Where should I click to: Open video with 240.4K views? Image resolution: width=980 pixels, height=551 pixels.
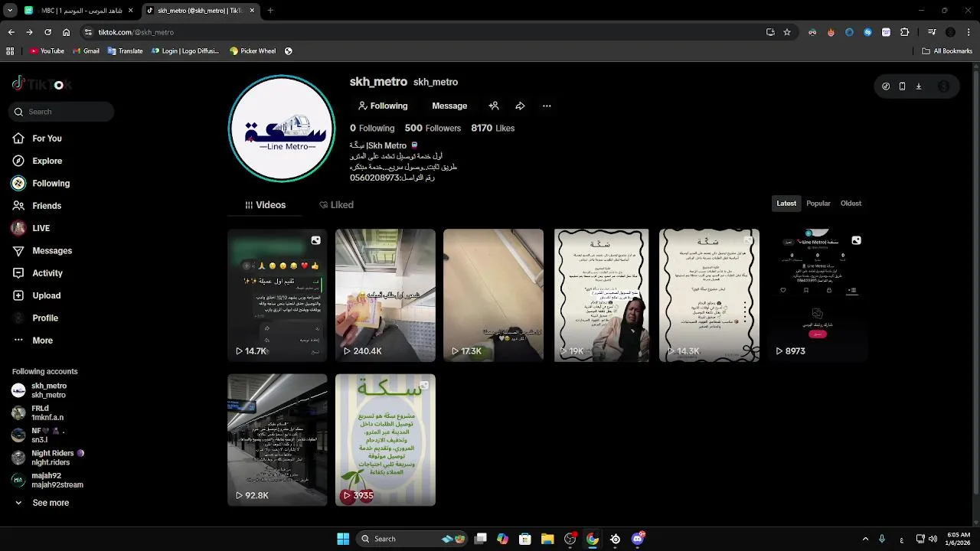click(385, 295)
